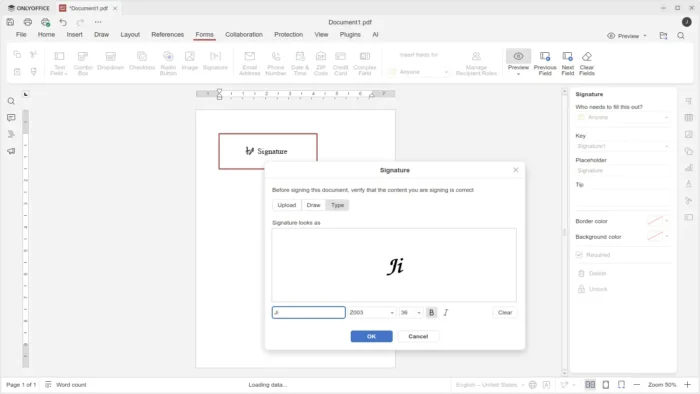Open image settings in right sidebar
700x394 pixels.
click(689, 134)
